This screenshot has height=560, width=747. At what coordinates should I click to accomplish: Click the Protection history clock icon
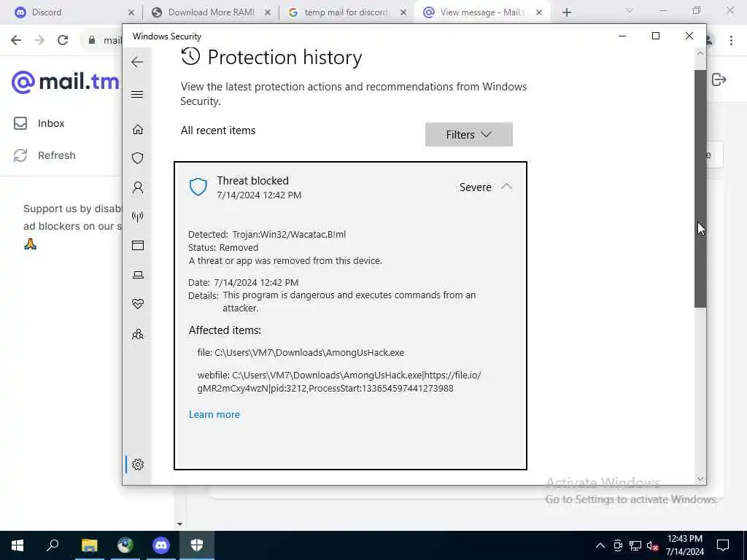[x=190, y=57]
